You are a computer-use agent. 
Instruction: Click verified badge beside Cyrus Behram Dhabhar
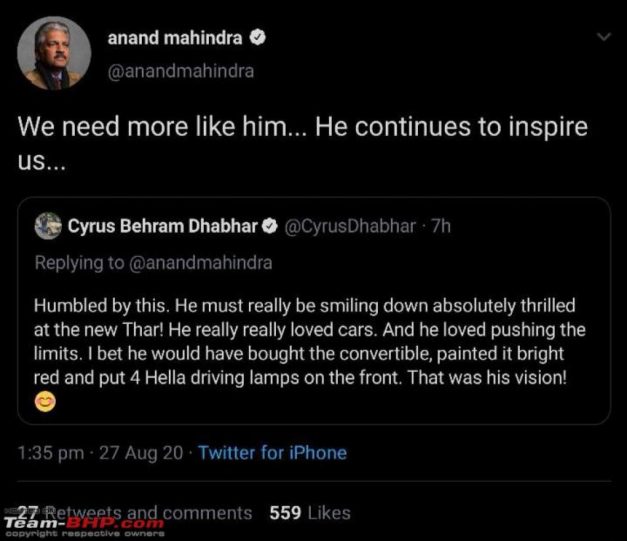(269, 227)
